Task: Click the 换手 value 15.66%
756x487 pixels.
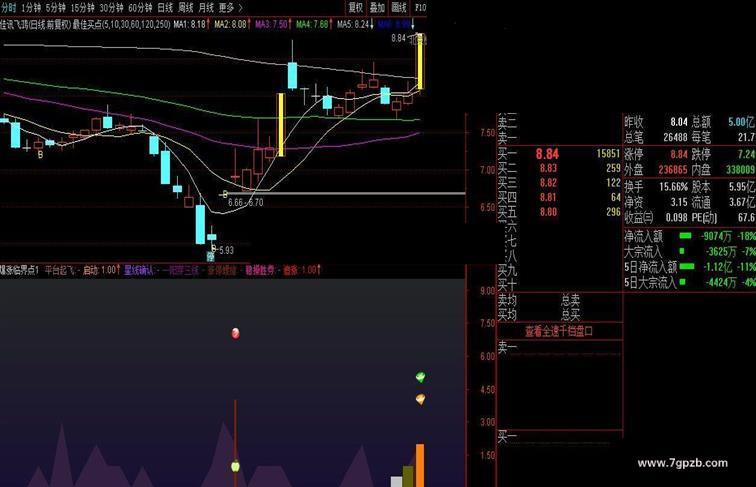Action: pyautogui.click(x=674, y=186)
